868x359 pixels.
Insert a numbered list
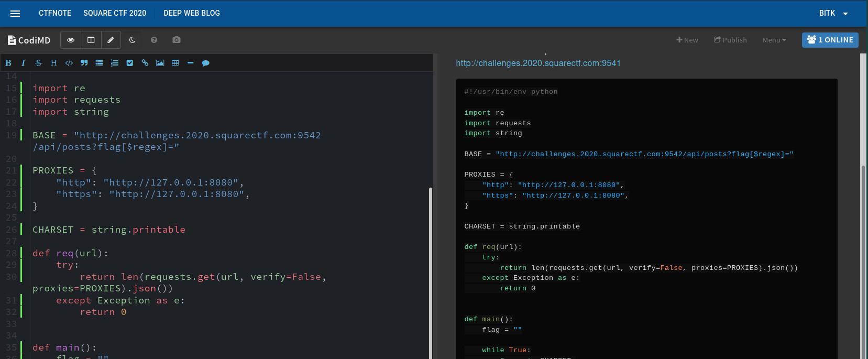(x=114, y=63)
